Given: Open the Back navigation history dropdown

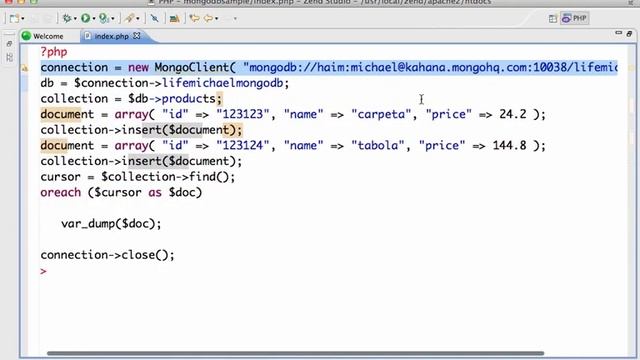Looking at the screenshot, I should [216, 19].
